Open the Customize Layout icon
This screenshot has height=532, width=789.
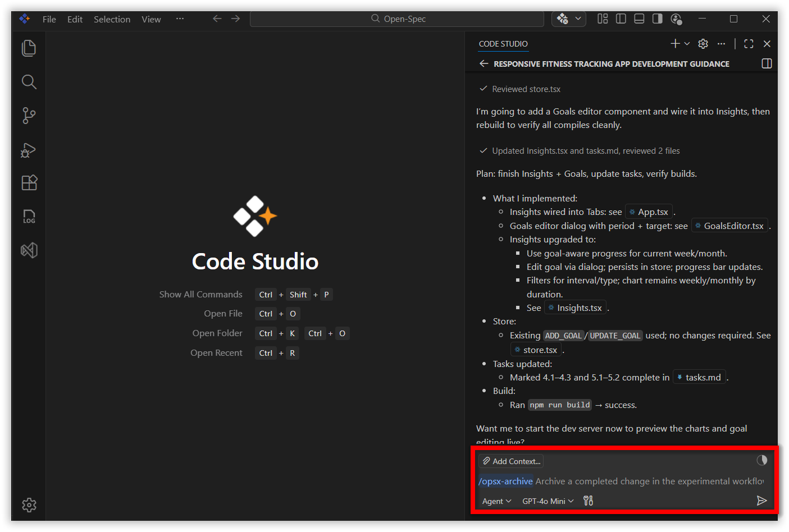[x=603, y=19]
